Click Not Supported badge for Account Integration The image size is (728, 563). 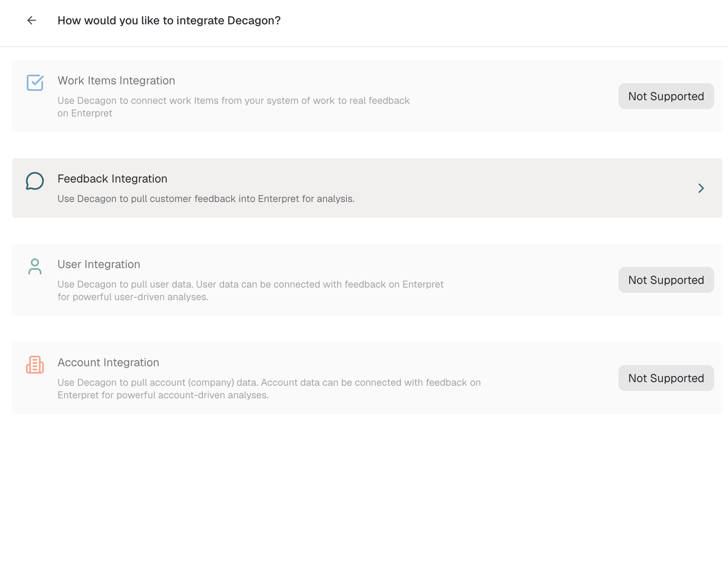(x=666, y=378)
